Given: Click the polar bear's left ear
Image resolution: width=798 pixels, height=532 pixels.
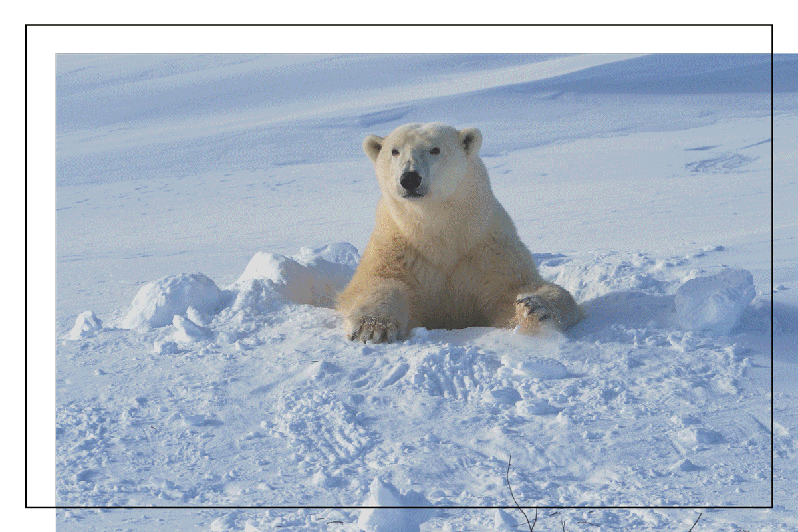Looking at the screenshot, I should [373, 146].
